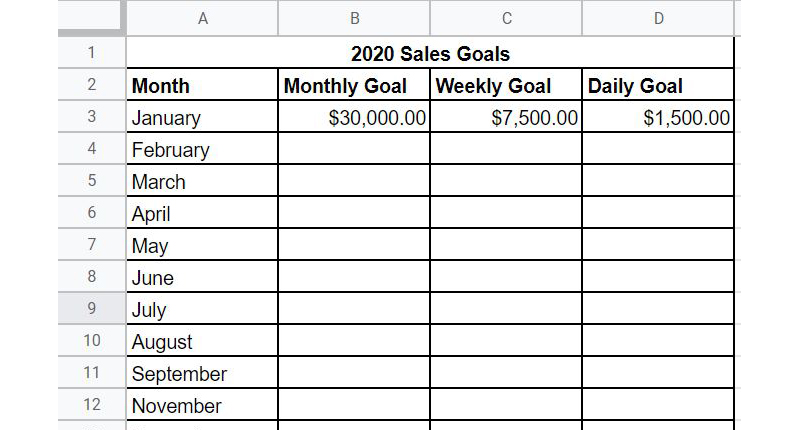Select column C header
The image size is (800, 430).
pos(506,17)
